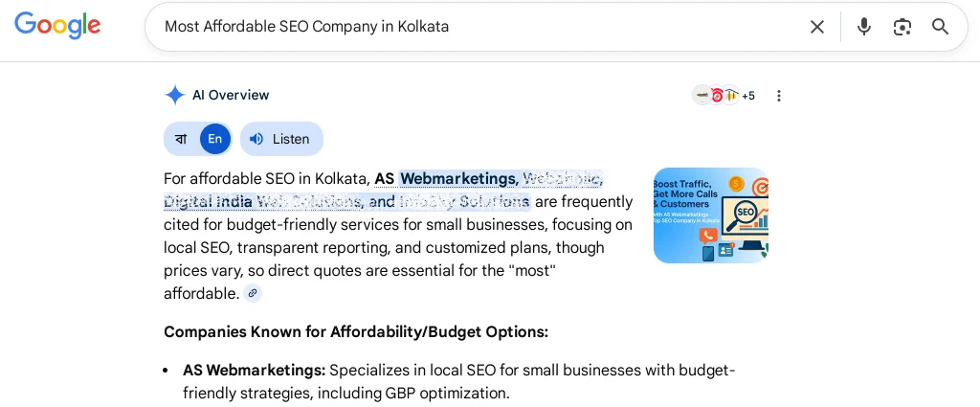Image resolution: width=980 pixels, height=407 pixels.
Task: Click the speaker icon in the Listen button
Action: click(256, 139)
